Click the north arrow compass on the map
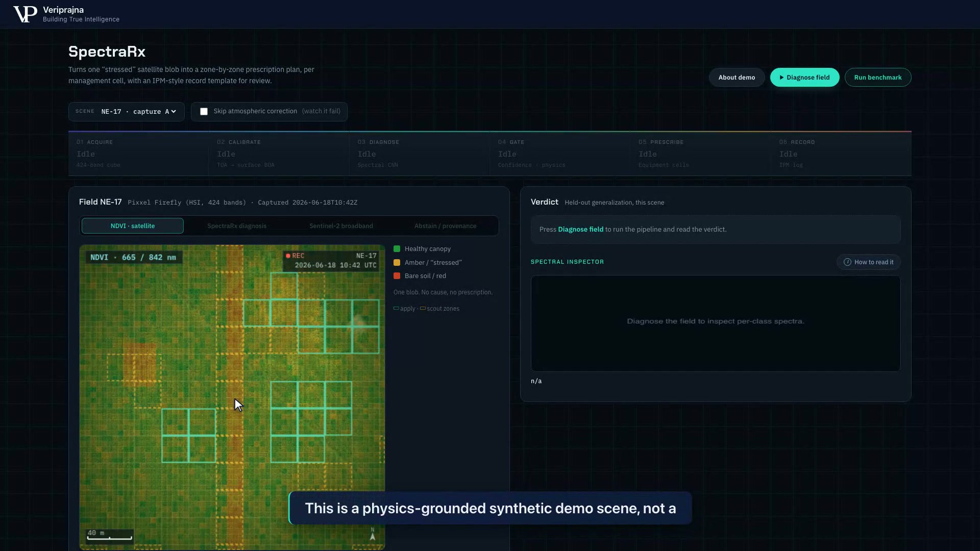The height and width of the screenshot is (551, 980). pos(373,534)
